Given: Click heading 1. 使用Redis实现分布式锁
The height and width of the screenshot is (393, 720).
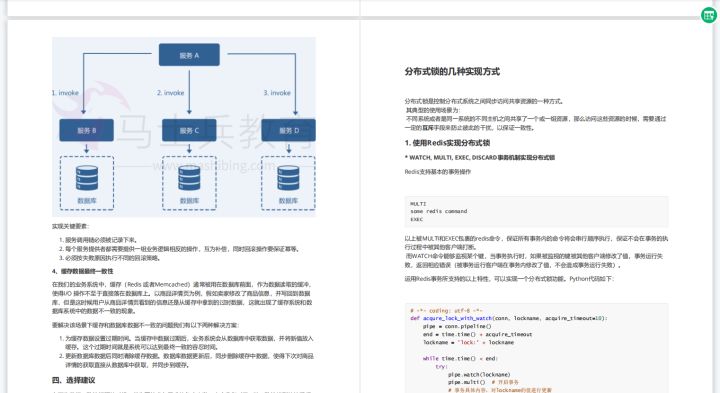Looking at the screenshot, I should [x=447, y=143].
